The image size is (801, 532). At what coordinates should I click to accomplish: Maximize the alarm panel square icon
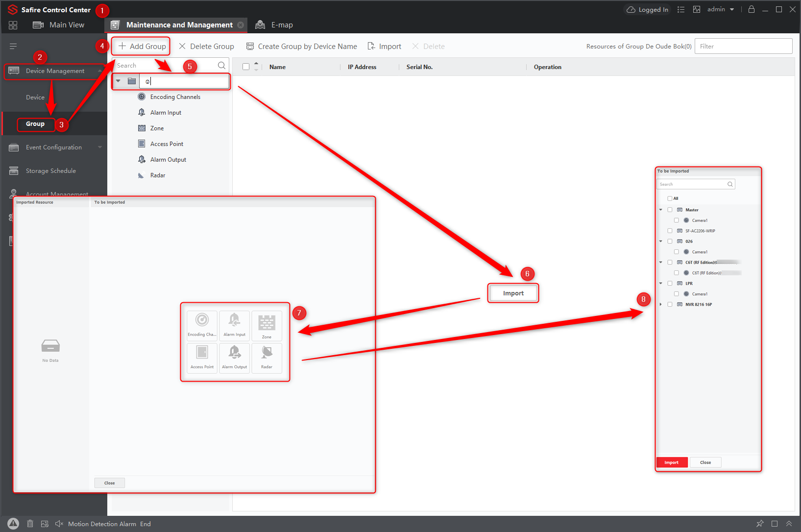tap(775, 524)
